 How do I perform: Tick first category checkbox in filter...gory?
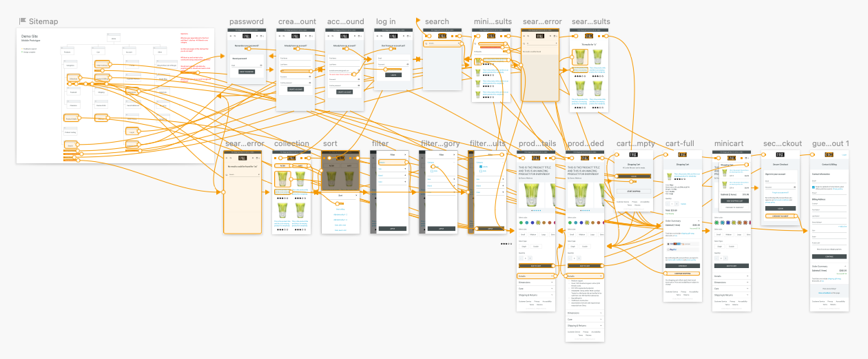coord(432,166)
